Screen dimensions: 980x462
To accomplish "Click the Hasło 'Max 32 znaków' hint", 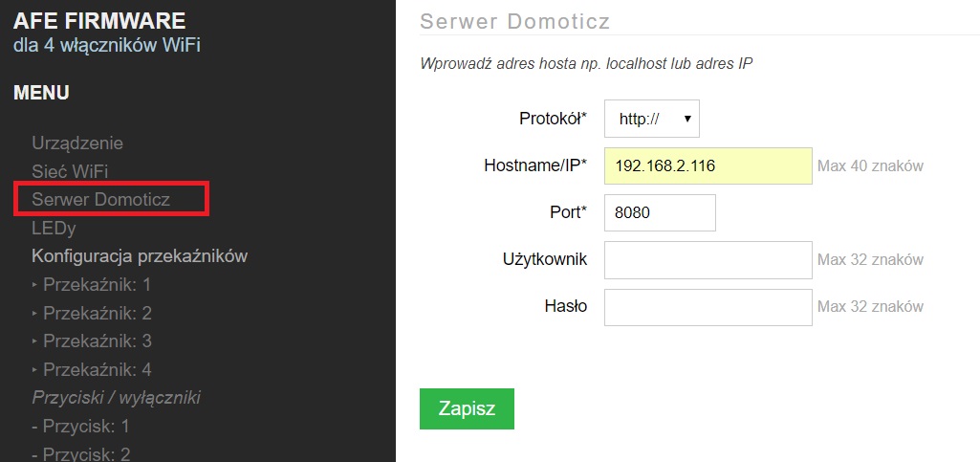I will pos(870,306).
